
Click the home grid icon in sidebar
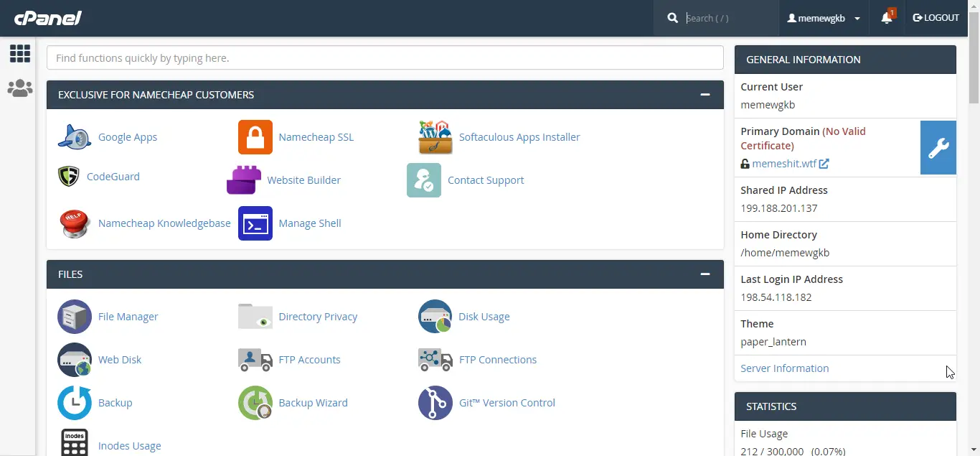coord(20,53)
